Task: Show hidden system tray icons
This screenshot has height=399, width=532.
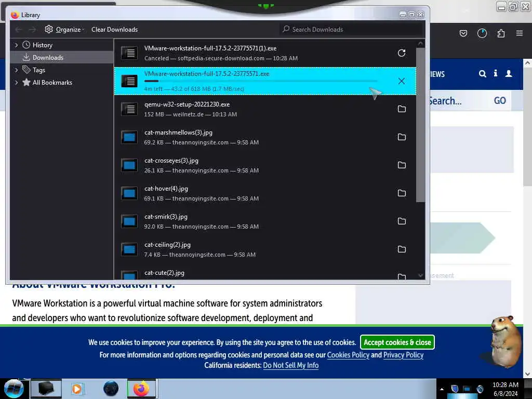Action: coord(442,389)
